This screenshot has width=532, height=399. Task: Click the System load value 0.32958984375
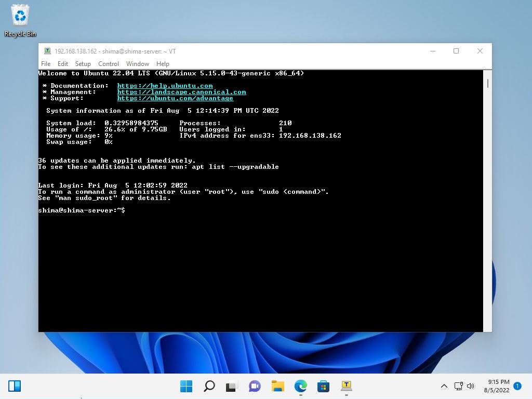click(x=131, y=123)
